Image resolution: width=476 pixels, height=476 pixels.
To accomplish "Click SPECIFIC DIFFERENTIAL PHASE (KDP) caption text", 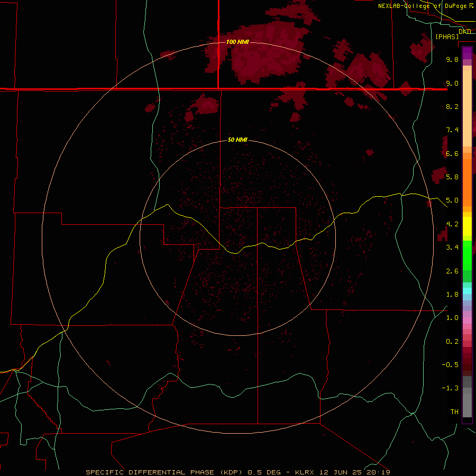I will coord(164,472).
